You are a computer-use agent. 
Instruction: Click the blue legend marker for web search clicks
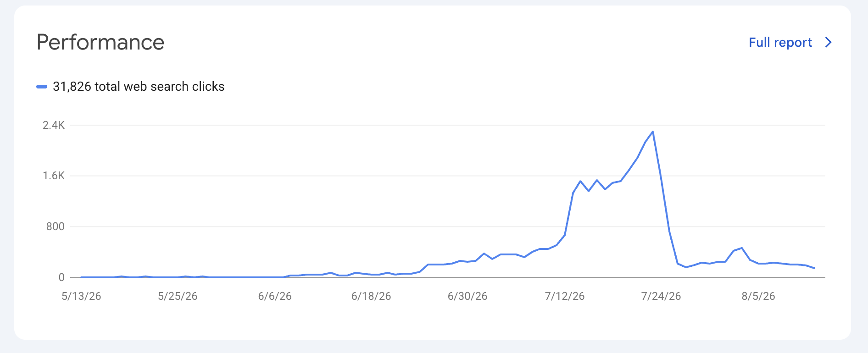coord(42,87)
